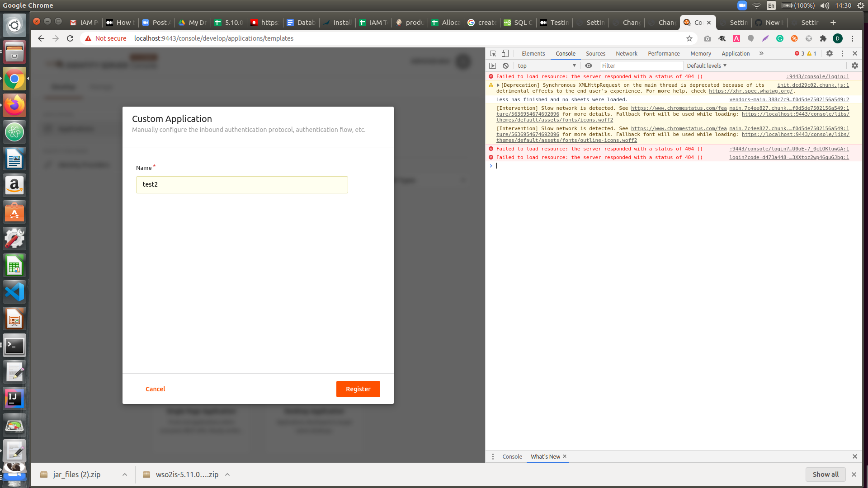Open the DevTools more options kebab menu
The width and height of the screenshot is (868, 488).
coord(842,53)
